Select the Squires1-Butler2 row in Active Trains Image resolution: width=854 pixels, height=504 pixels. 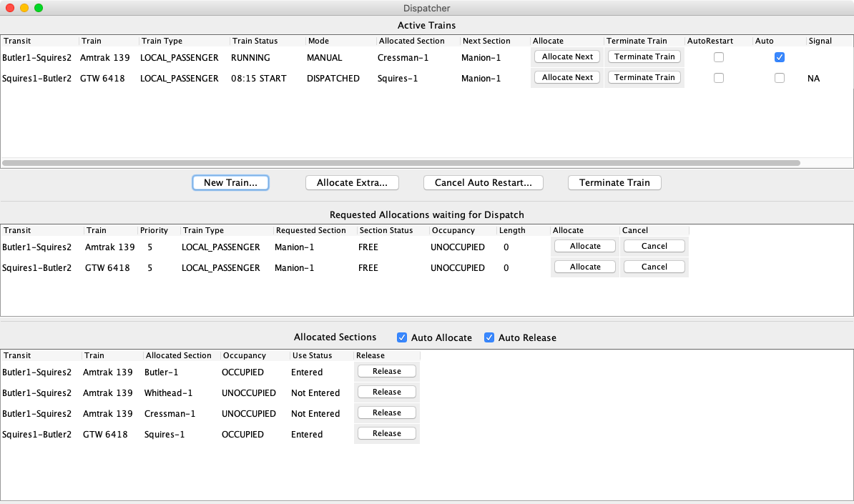37,78
